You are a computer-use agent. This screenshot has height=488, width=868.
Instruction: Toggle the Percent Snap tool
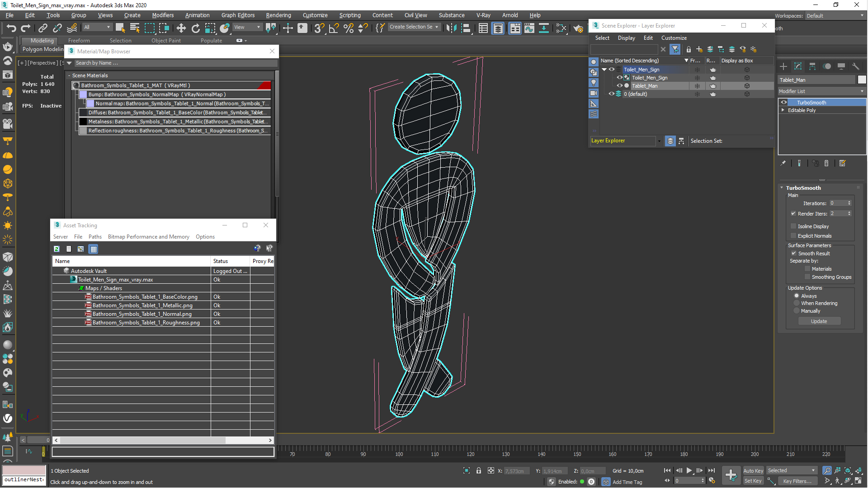tap(349, 28)
